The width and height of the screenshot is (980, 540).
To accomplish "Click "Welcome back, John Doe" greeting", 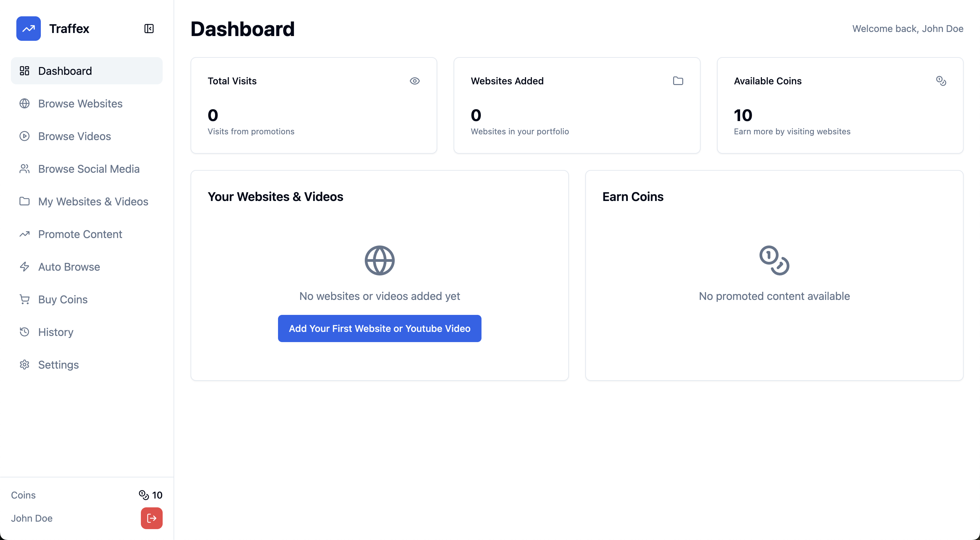I will tap(908, 29).
